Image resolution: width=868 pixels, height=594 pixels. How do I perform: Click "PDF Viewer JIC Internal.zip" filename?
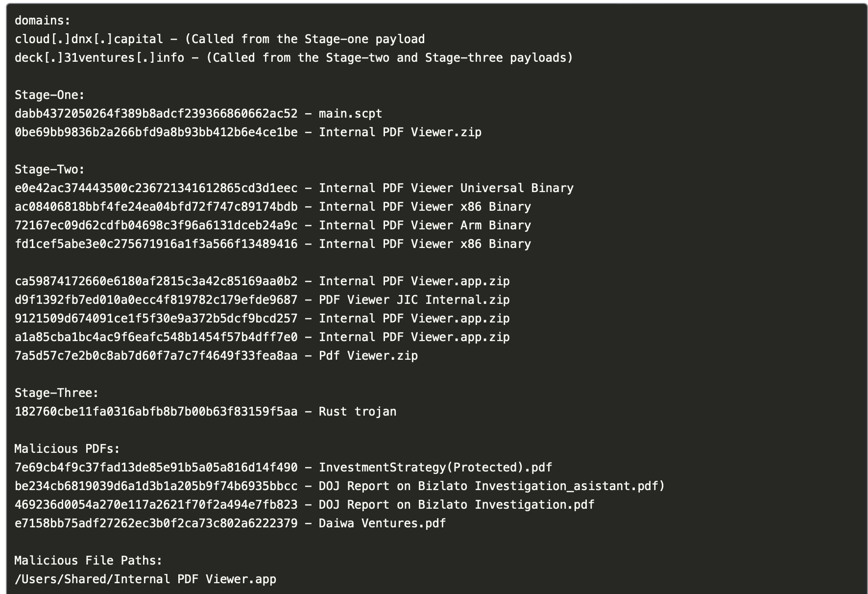[x=414, y=300]
